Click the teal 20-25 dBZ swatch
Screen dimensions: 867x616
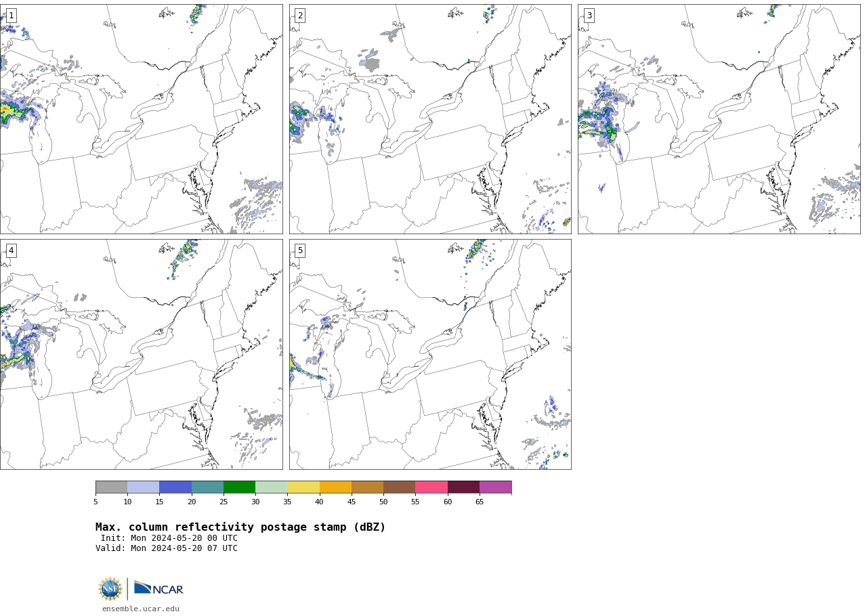[x=207, y=487]
